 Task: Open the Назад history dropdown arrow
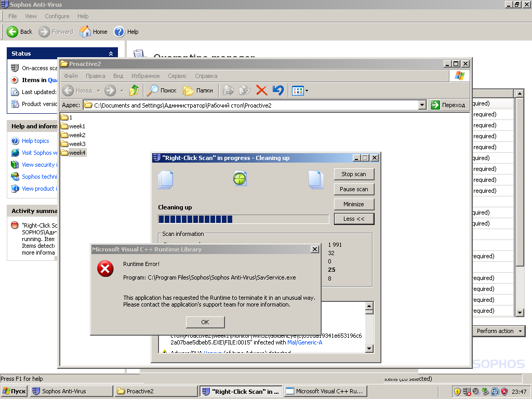coord(98,90)
